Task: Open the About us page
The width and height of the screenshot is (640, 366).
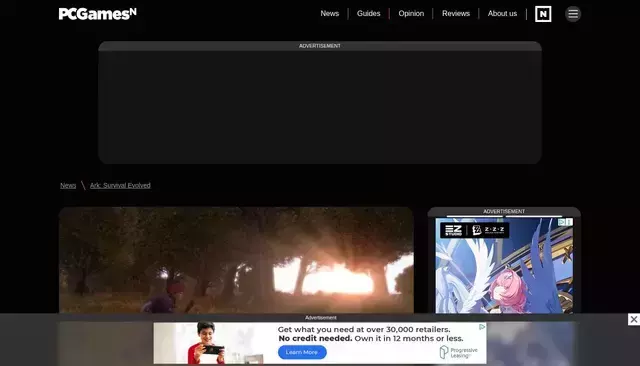Action: pyautogui.click(x=502, y=13)
